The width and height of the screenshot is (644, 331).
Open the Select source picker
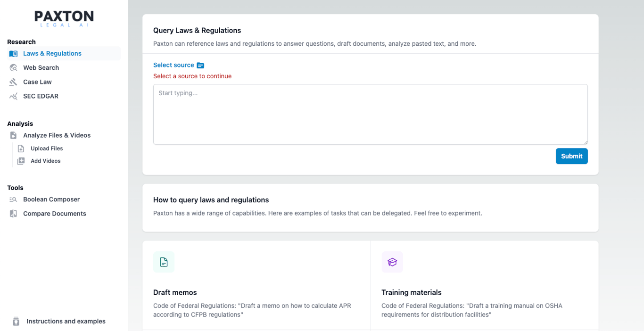point(175,65)
